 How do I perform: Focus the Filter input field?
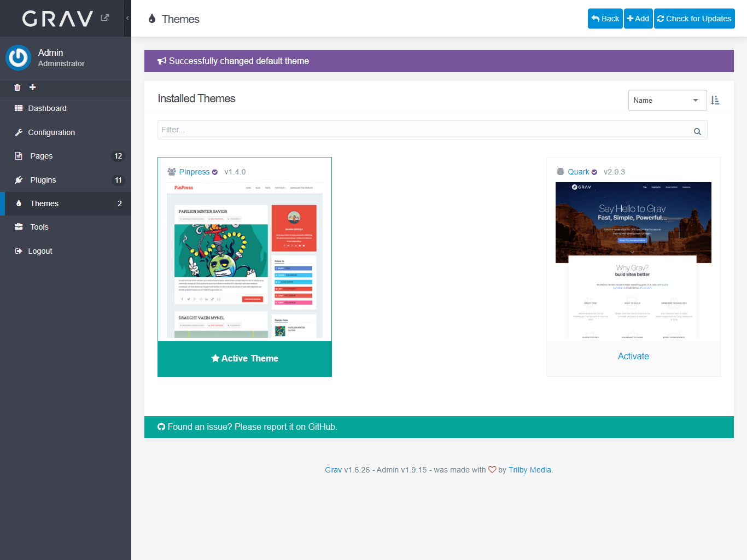pyautogui.click(x=432, y=130)
